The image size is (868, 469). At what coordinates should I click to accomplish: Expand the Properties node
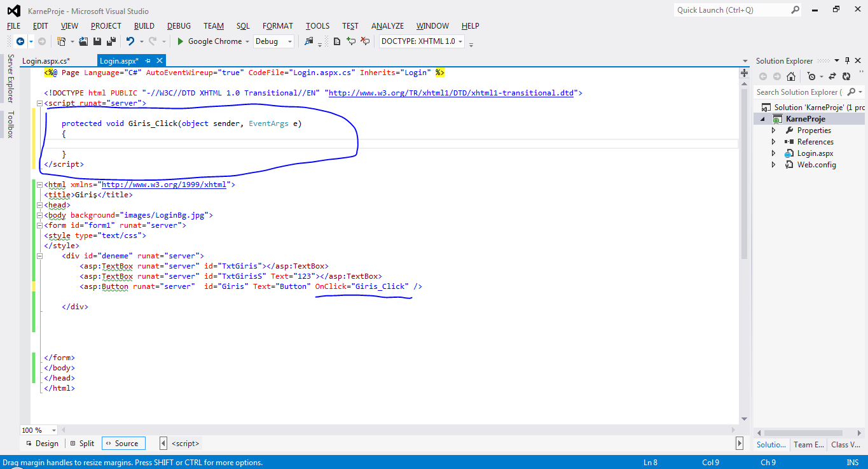click(x=773, y=130)
